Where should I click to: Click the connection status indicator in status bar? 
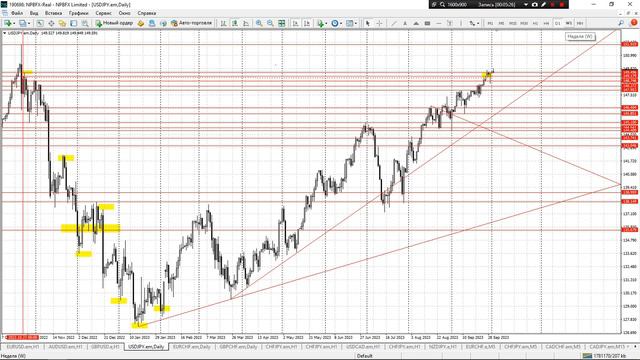point(604,356)
